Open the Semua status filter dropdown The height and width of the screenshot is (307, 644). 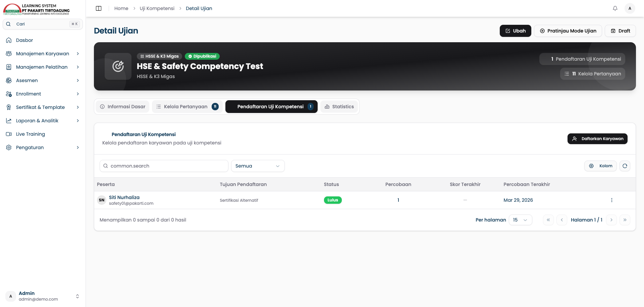coord(258,166)
